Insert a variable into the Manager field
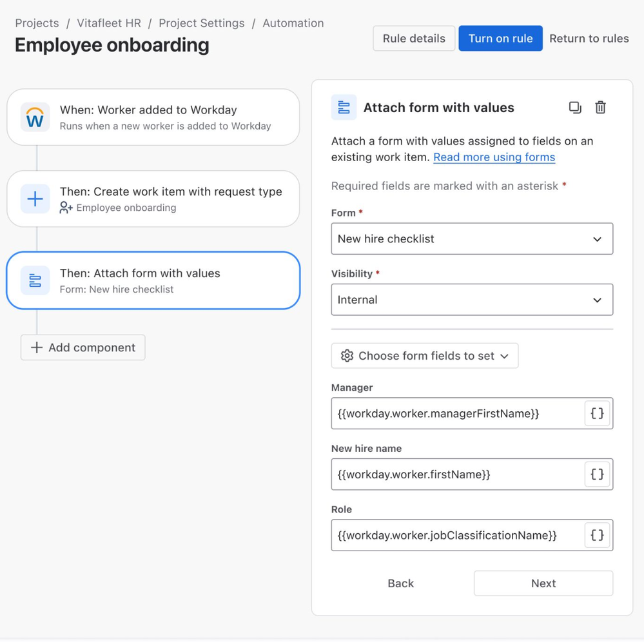Image resolution: width=644 pixels, height=644 pixels. click(597, 413)
